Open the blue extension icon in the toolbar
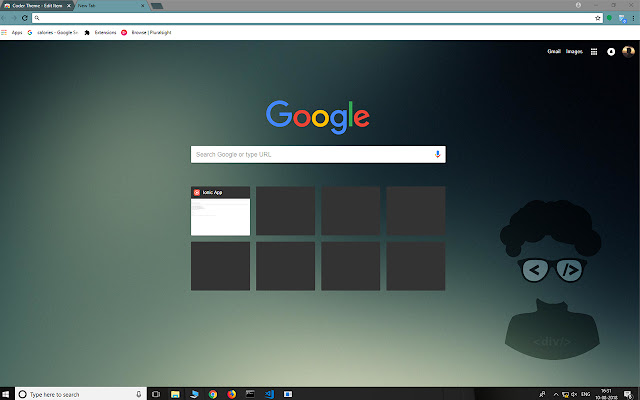 point(622,18)
